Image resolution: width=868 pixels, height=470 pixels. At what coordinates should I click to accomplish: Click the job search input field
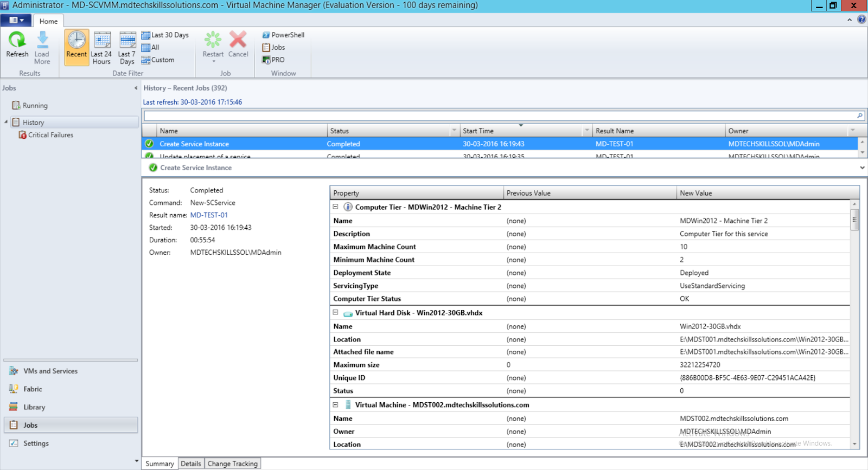tap(499, 116)
